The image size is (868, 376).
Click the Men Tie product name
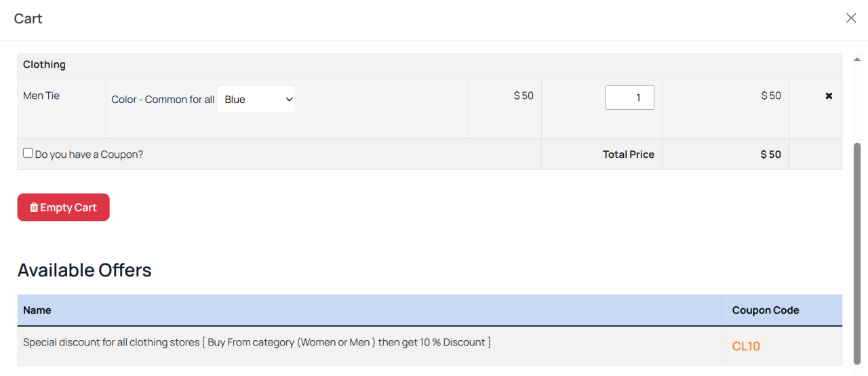coord(41,96)
